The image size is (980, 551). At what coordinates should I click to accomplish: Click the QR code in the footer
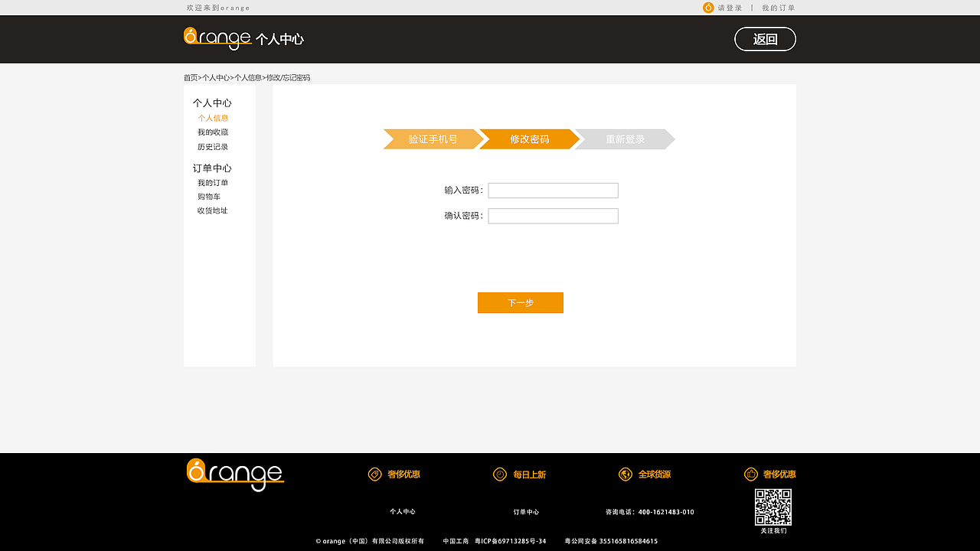click(x=773, y=507)
